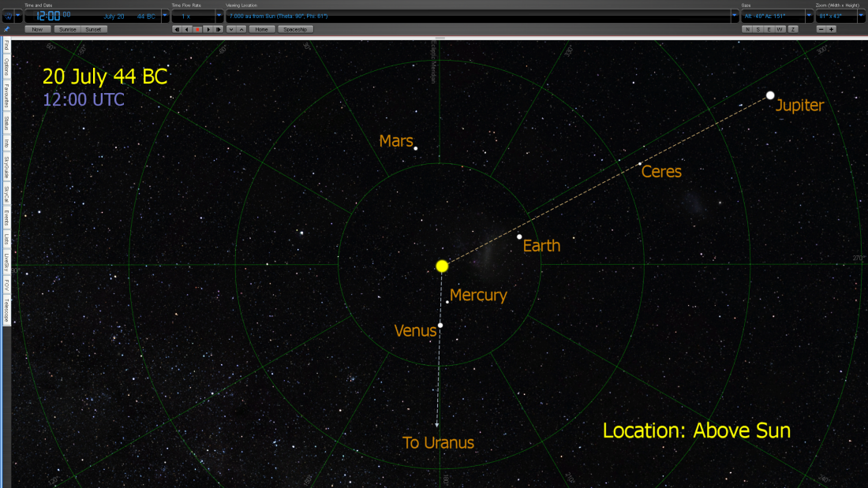Toggle the blue pin icon below tool selector

6,29
